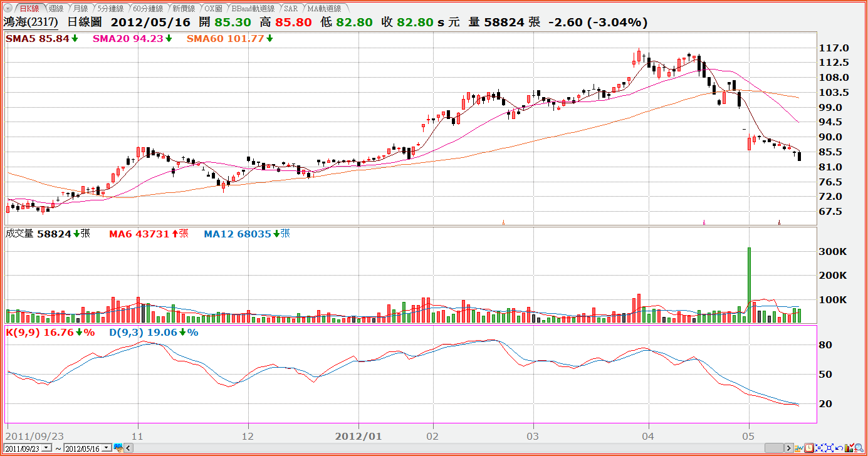Click the 300K volume axis label
868x456 pixels.
pos(834,252)
